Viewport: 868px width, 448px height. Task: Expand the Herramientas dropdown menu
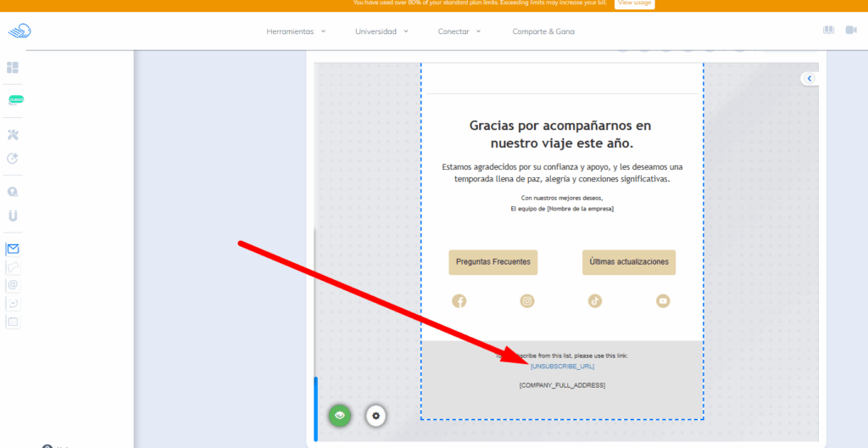point(296,31)
